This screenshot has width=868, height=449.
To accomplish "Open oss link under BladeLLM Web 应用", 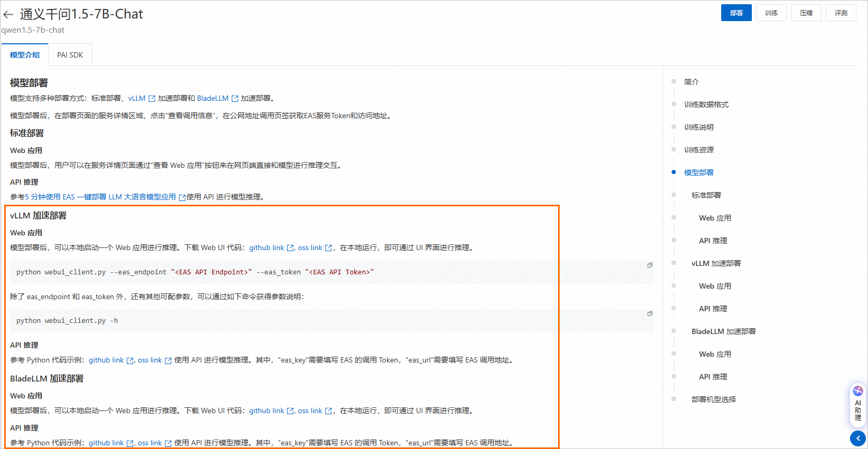I will pyautogui.click(x=310, y=410).
